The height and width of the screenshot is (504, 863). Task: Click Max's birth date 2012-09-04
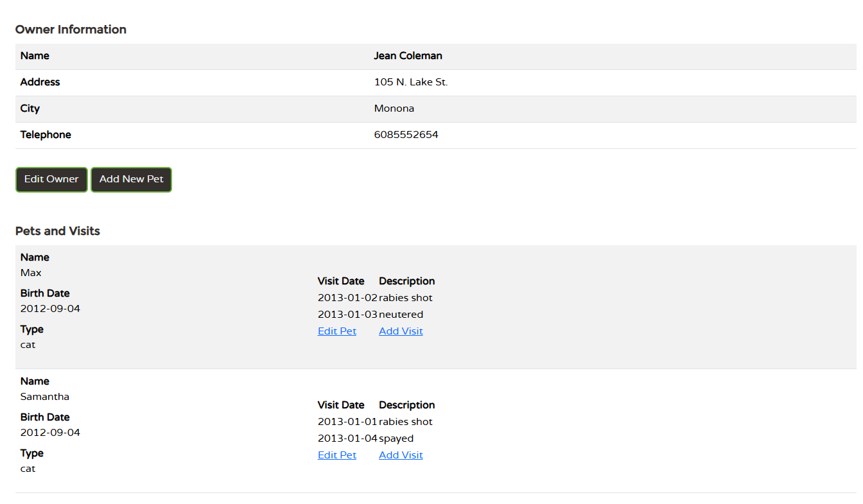50,309
